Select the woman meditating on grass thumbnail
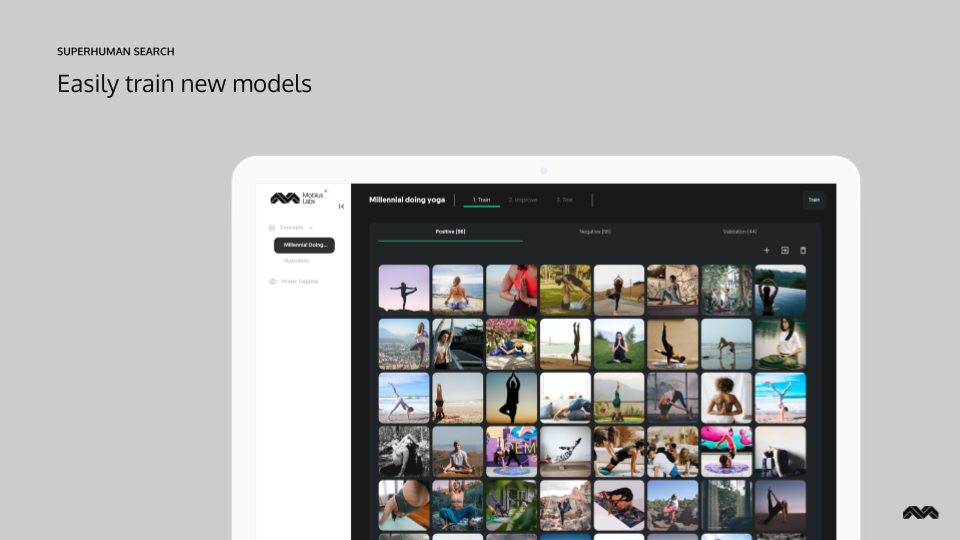Viewport: 960px width, 540px height. coord(619,344)
